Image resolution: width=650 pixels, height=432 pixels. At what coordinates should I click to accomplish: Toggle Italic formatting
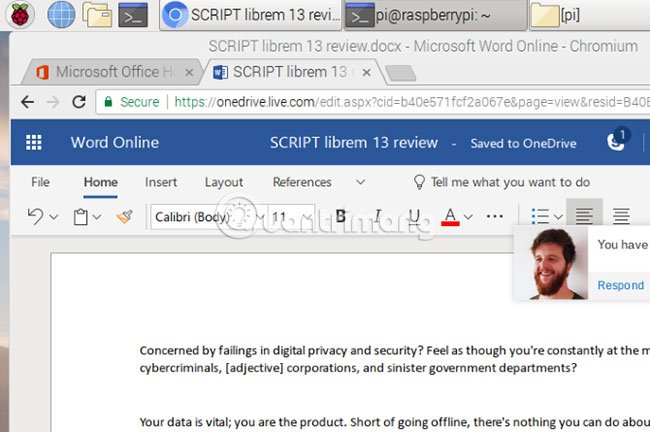click(x=378, y=216)
